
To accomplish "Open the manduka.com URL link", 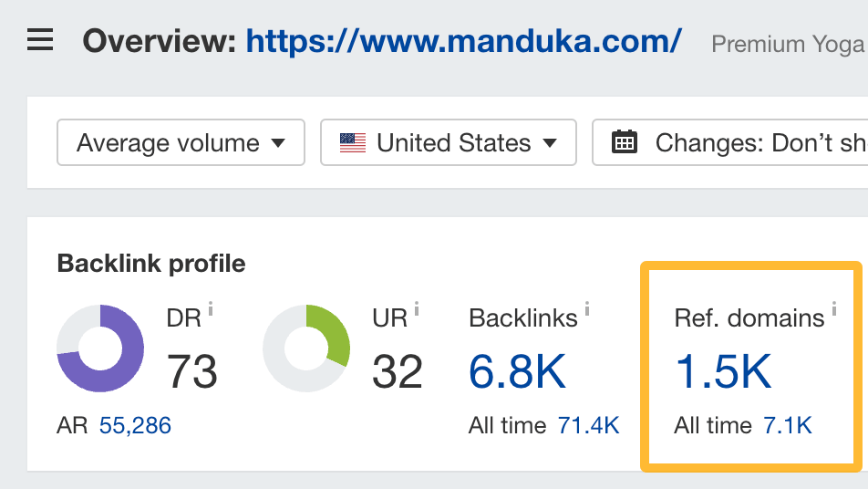I will tap(463, 41).
